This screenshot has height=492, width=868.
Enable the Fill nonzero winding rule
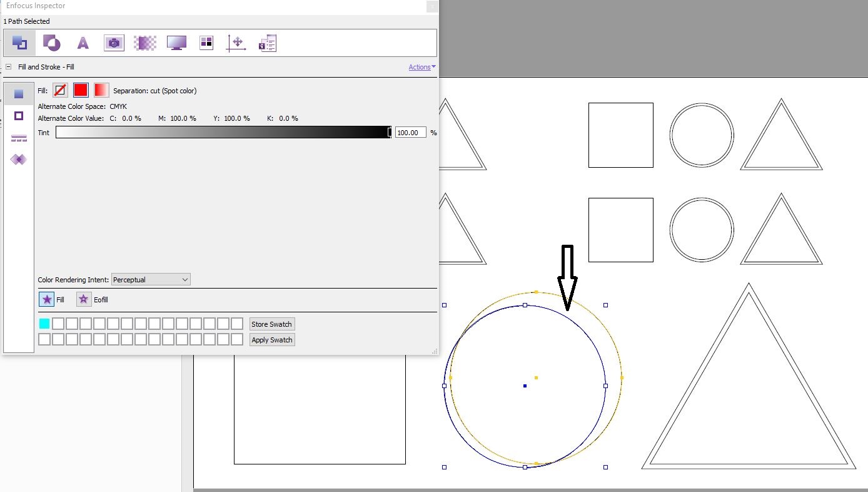47,299
